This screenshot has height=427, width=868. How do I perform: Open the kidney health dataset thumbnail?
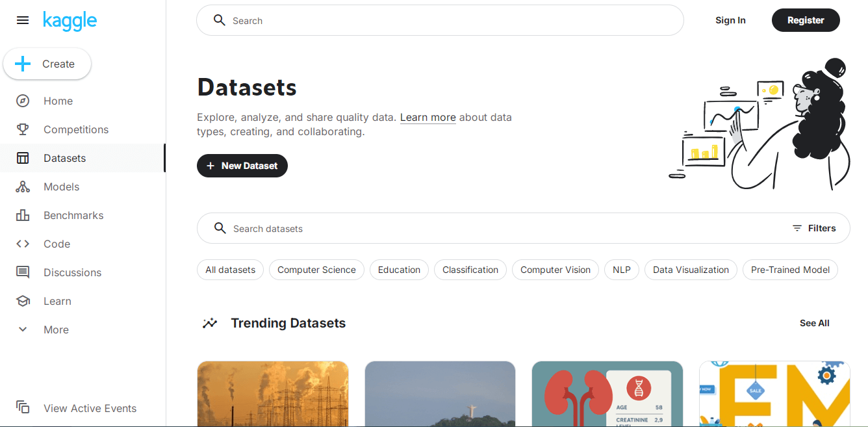[607, 394]
